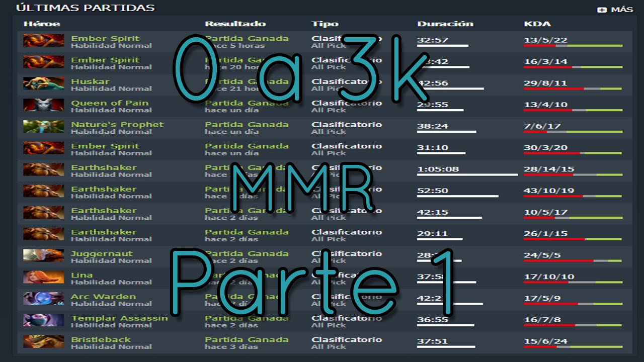This screenshot has width=644, height=362.
Task: Click Earthshaker hero icon in 29:11 match row
Action: point(43,234)
